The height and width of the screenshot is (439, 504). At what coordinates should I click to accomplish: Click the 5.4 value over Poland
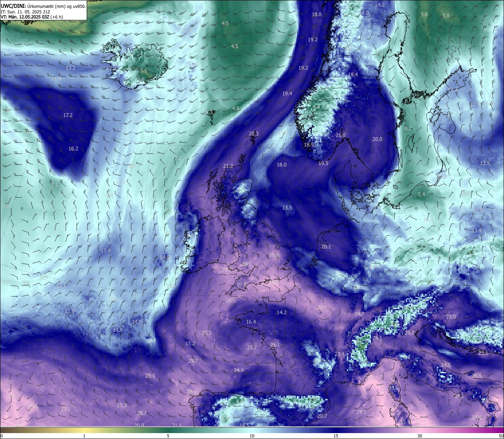(421, 194)
